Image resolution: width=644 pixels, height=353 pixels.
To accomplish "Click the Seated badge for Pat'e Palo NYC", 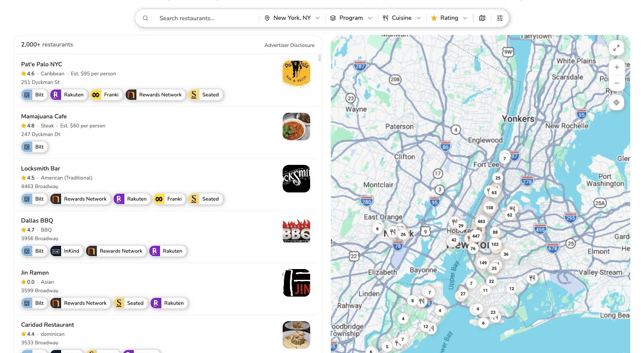I will [x=206, y=95].
